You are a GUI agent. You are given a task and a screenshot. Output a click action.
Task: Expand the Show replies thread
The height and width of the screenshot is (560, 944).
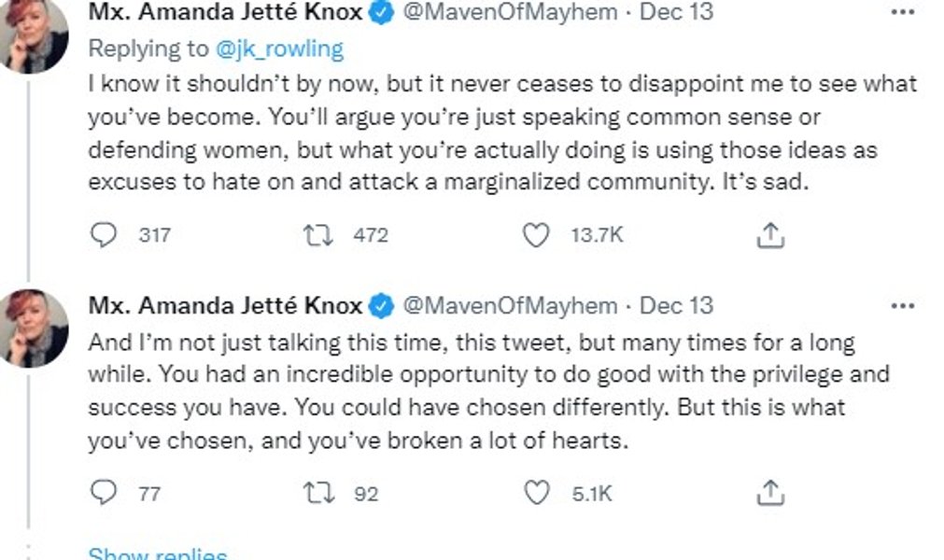[157, 554]
